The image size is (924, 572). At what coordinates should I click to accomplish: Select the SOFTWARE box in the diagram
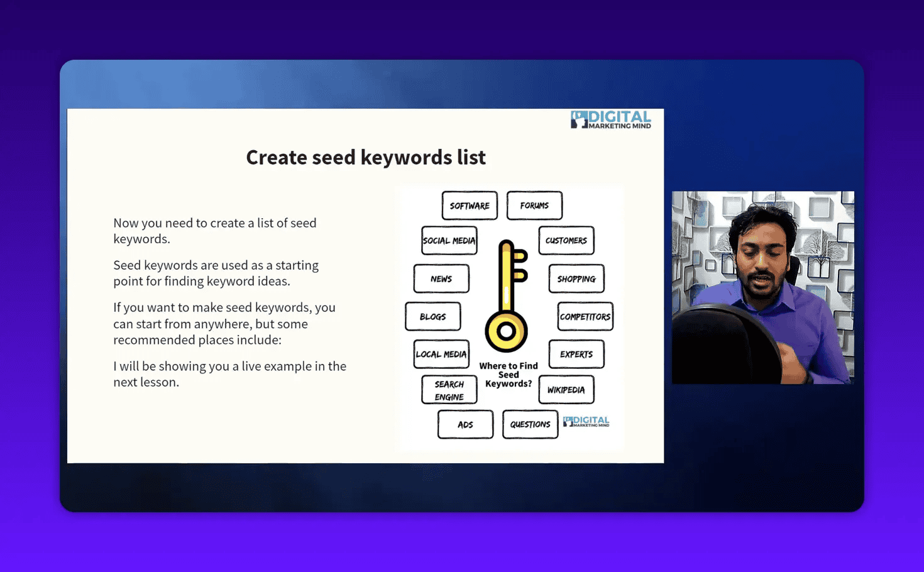(469, 205)
